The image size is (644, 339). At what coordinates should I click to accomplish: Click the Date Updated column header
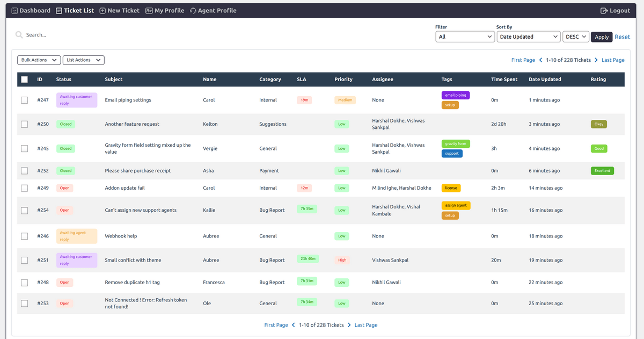545,80
